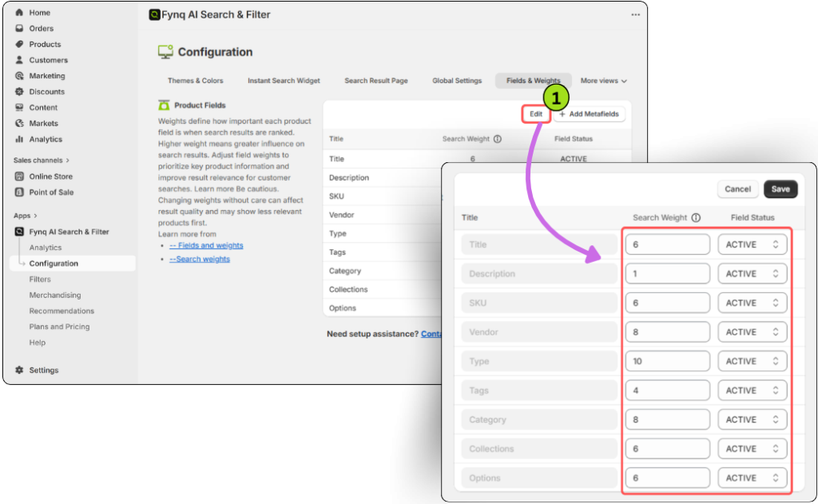This screenshot has height=504, width=818.
Task: Click the Fynq AI Search app icon in sidebar
Action: 19,232
